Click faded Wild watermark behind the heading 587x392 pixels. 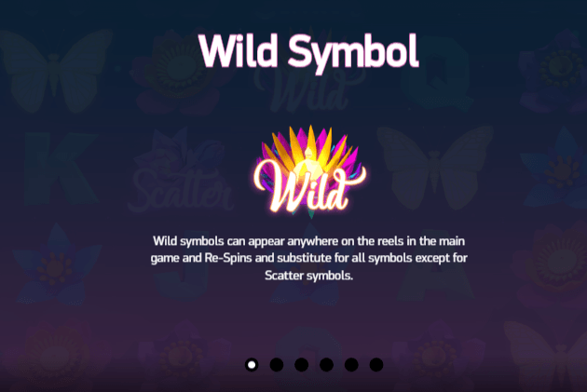coord(308,88)
